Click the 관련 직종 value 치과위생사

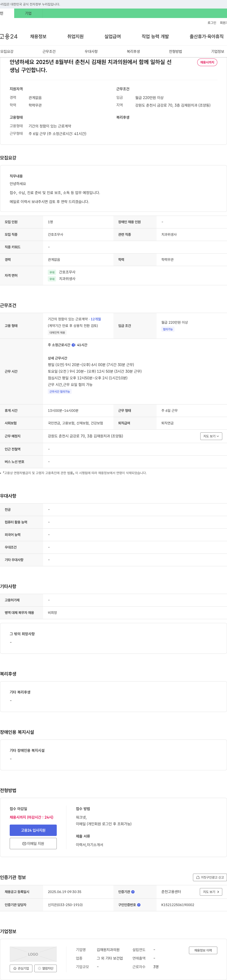[x=169, y=234]
